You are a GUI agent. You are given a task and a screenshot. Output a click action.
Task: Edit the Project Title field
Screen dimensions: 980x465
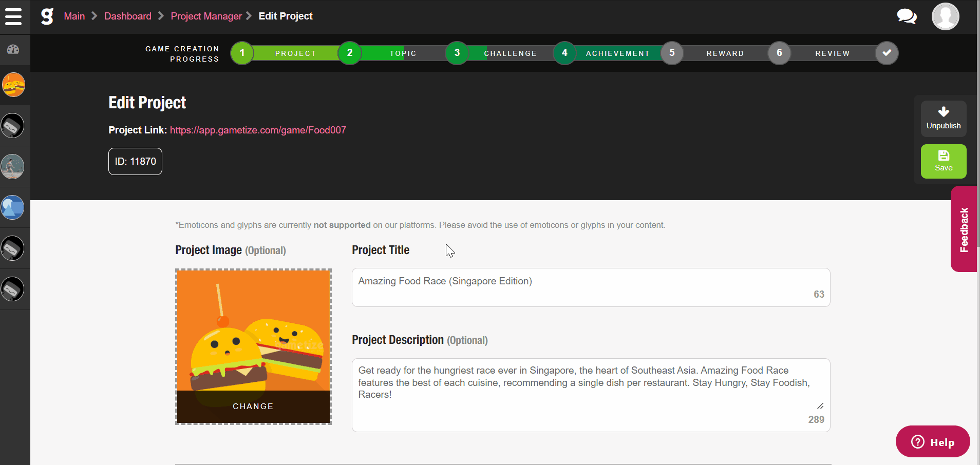(591, 287)
